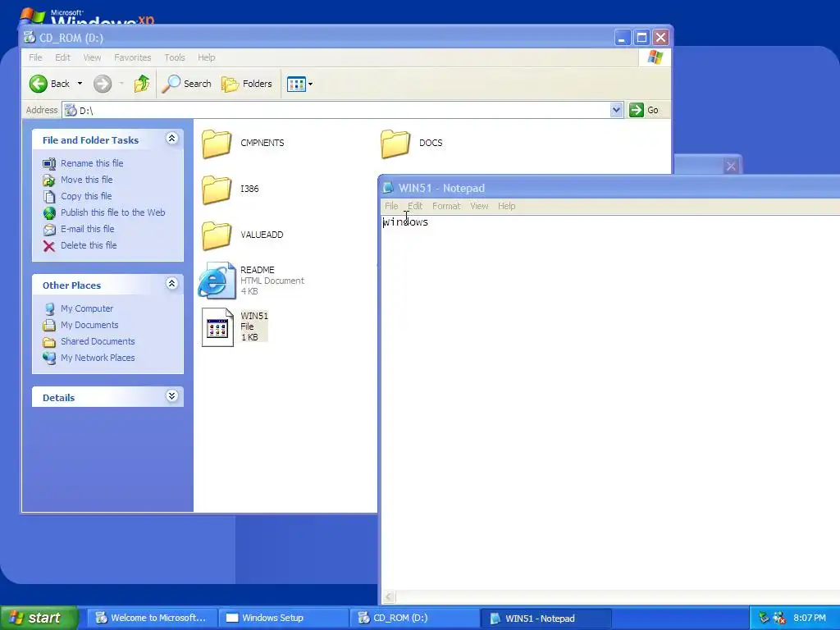Open the Explorer Tools menu
Viewport: 840px width, 630px height.
click(175, 57)
